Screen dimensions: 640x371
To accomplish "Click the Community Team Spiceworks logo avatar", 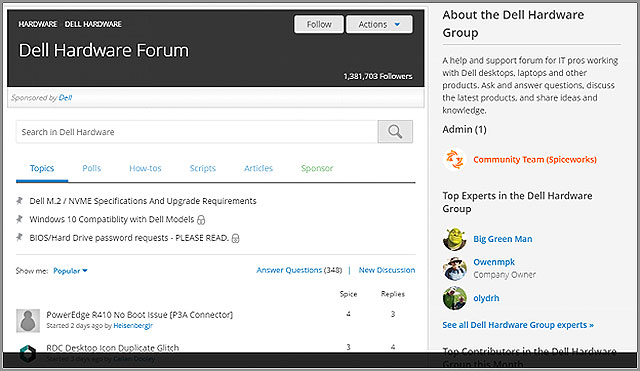I will tap(454, 159).
